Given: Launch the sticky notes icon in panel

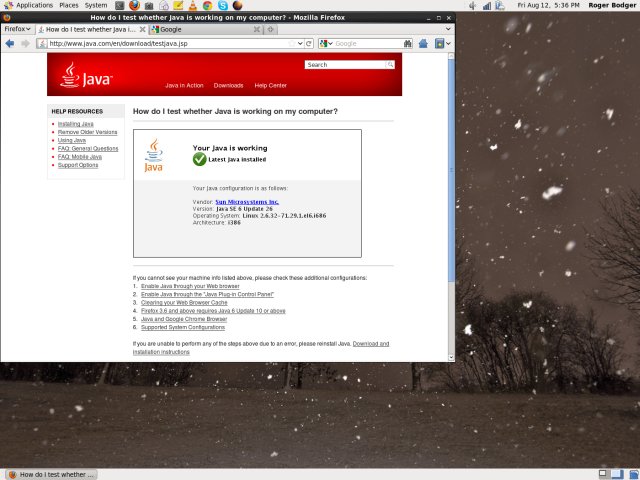Looking at the screenshot, I should coord(178,5).
